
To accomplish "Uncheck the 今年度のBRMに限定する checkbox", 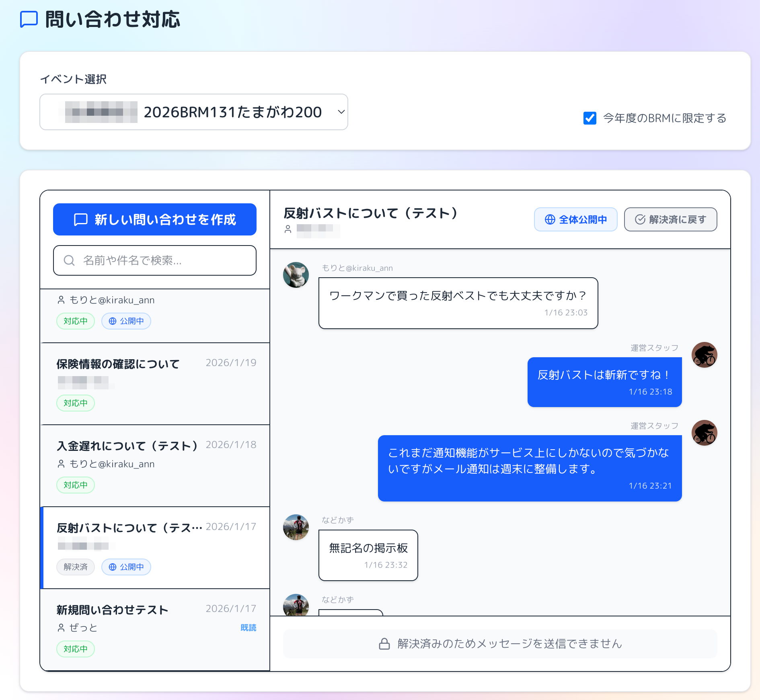I will pyautogui.click(x=590, y=118).
